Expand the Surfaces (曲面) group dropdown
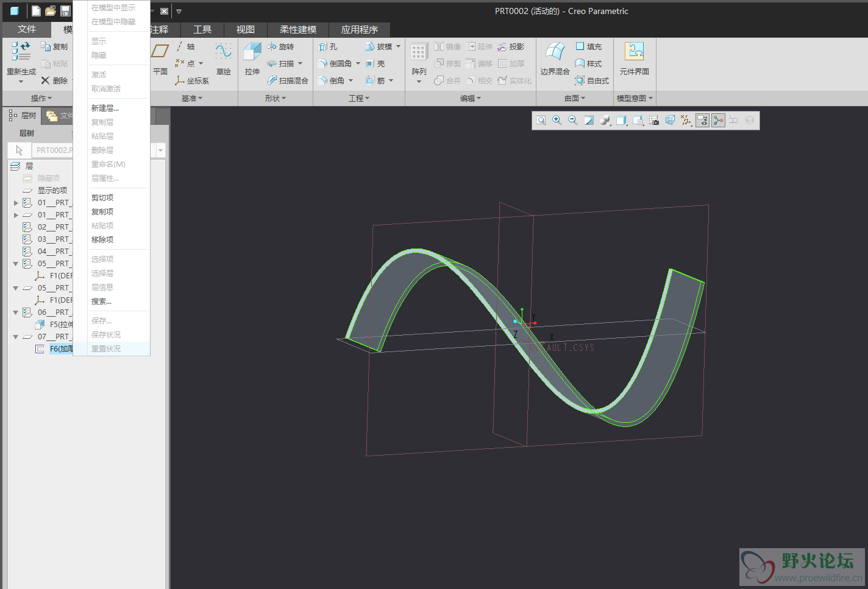868x589 pixels. point(575,98)
